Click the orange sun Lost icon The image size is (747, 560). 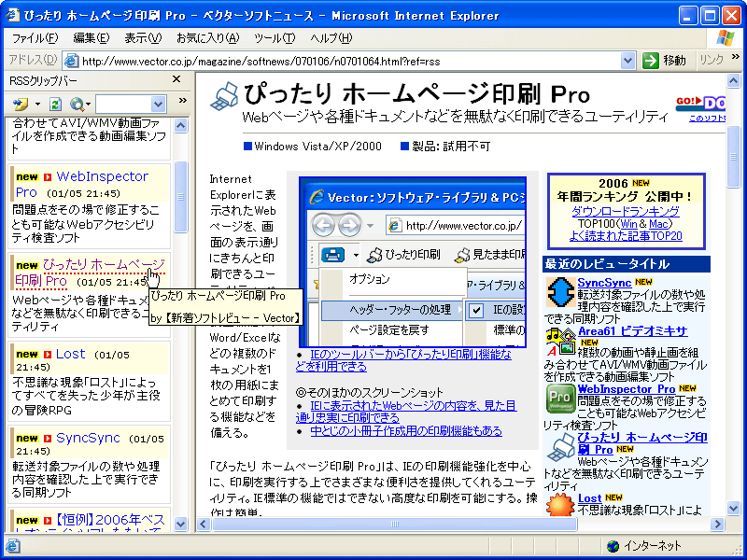point(561,506)
